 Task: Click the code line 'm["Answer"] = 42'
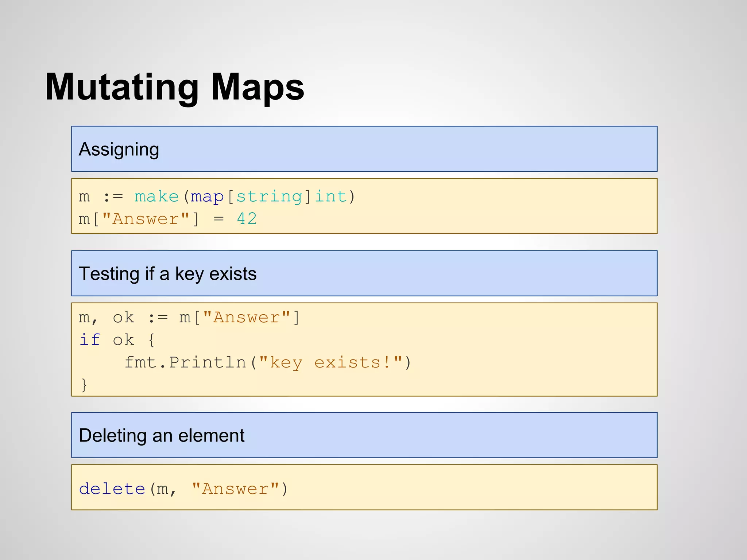168,219
